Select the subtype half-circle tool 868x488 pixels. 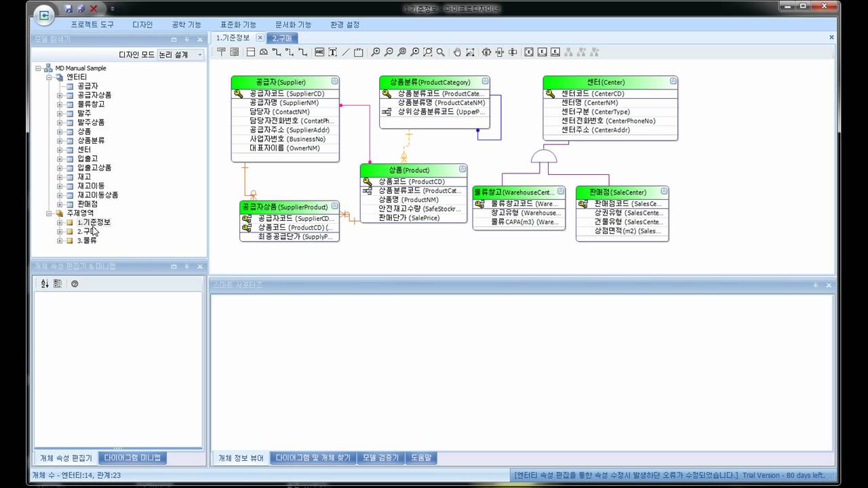pos(264,52)
